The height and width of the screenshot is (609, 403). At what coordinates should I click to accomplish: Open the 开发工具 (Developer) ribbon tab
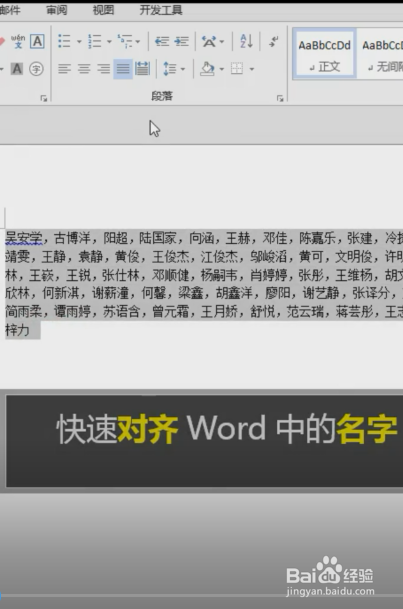point(161,10)
